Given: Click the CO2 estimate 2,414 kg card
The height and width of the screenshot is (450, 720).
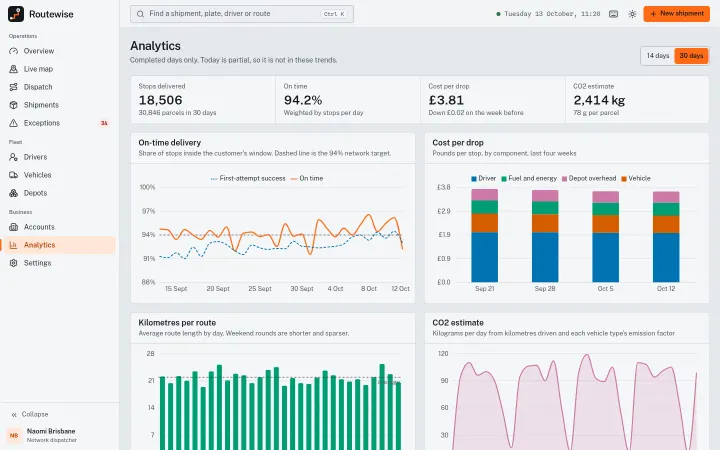Looking at the screenshot, I should pyautogui.click(x=637, y=100).
